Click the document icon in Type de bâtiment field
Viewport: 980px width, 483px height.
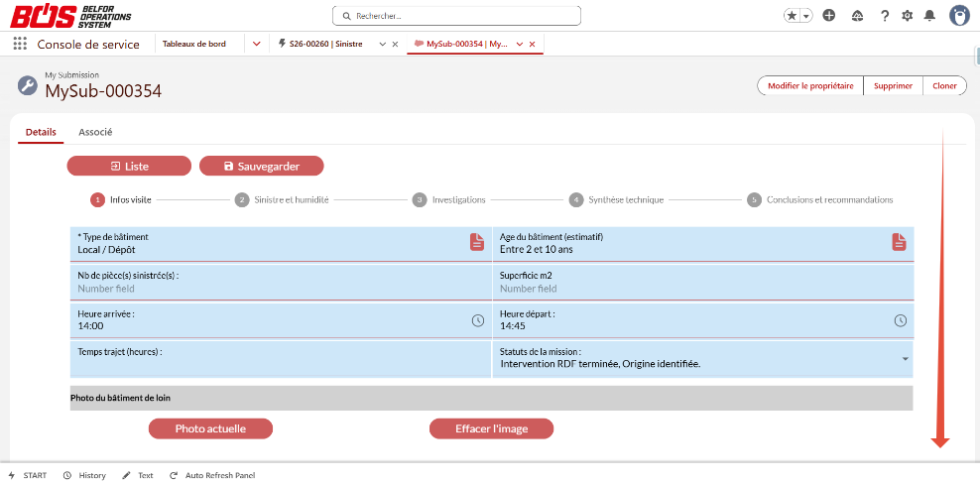coord(477,242)
